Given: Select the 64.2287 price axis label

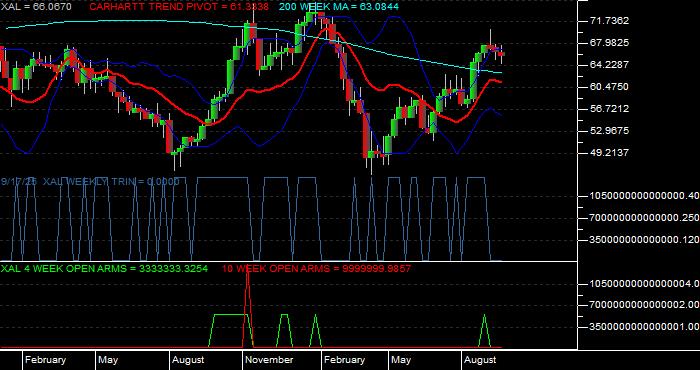Looking at the screenshot, I should (609, 65).
